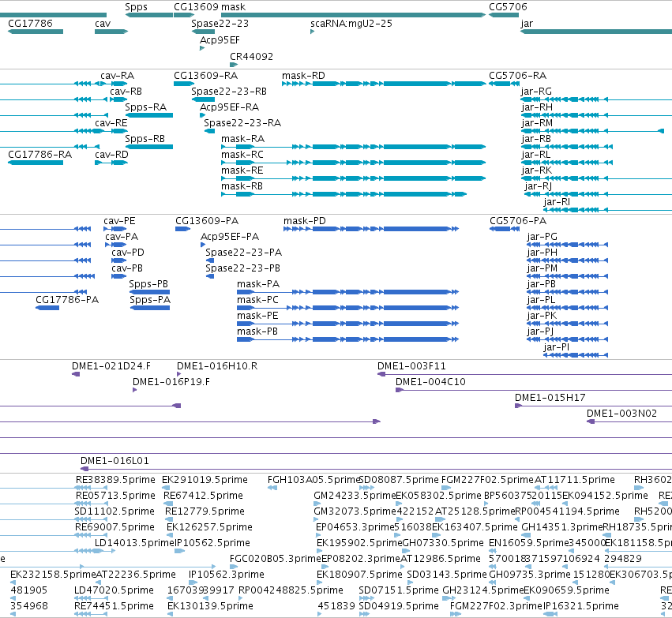Open Spase22-23-RB transcript label
The width and height of the screenshot is (672, 618).
pyautogui.click(x=229, y=92)
